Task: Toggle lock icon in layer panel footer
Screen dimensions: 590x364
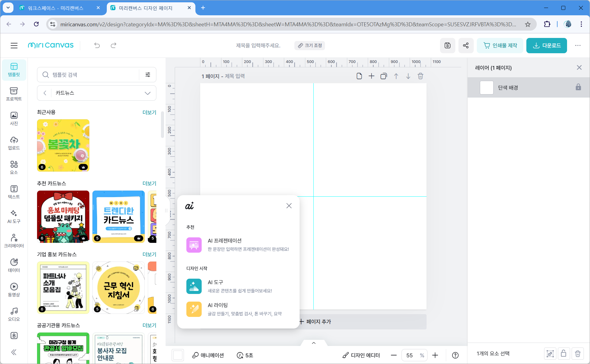Action: click(x=563, y=354)
